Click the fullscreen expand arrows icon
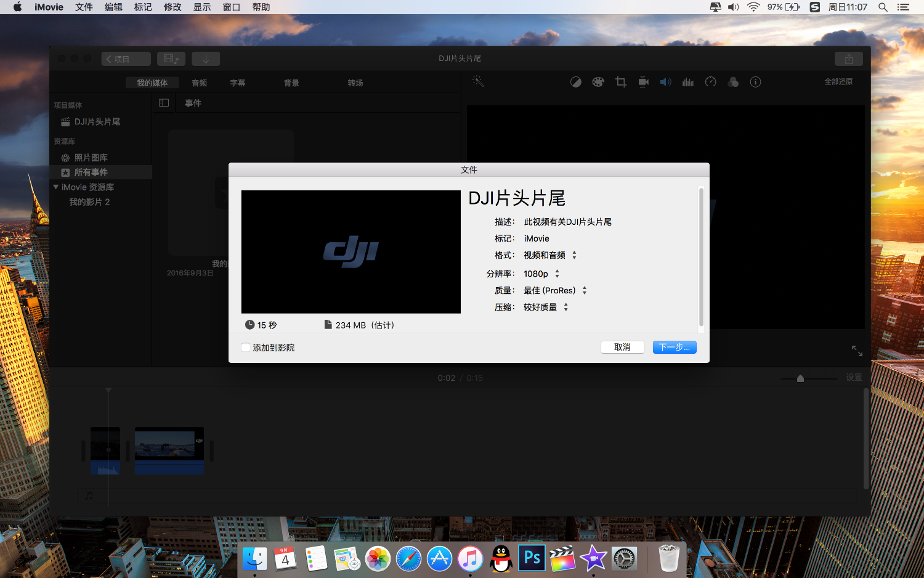Viewport: 924px width, 578px height. pyautogui.click(x=857, y=351)
